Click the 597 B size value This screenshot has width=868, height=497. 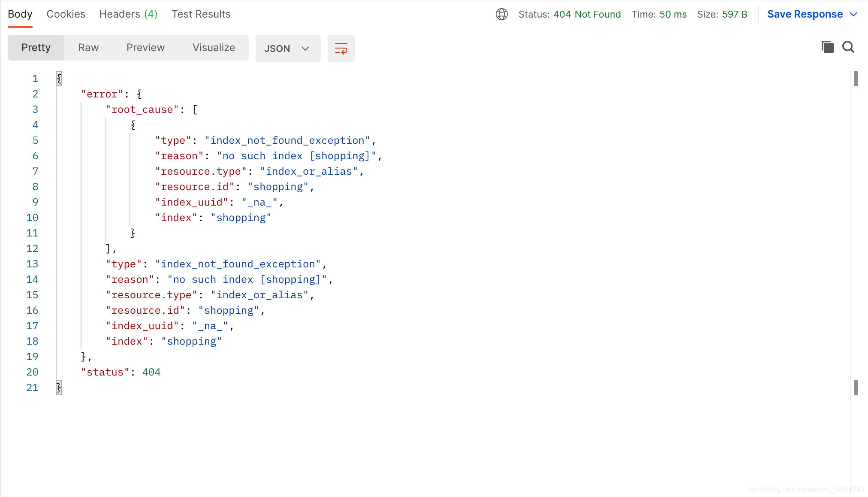pyautogui.click(x=734, y=14)
